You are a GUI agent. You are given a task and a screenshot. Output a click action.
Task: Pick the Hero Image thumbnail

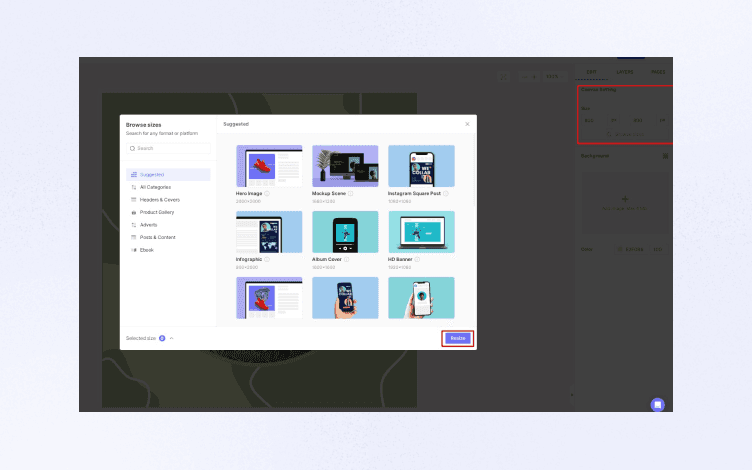point(269,166)
